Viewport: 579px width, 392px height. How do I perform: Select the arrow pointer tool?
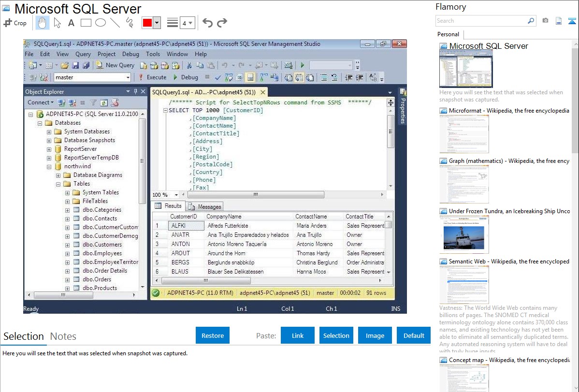[57, 23]
